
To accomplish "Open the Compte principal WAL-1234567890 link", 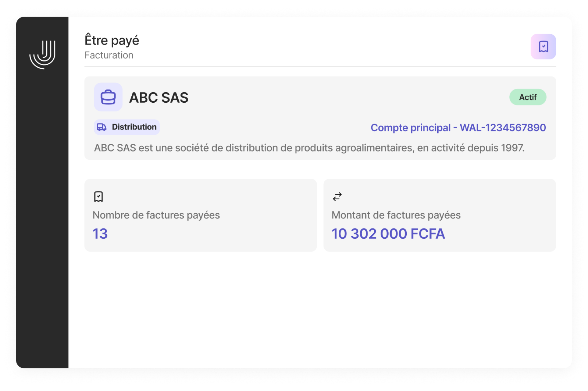I will coord(458,127).
